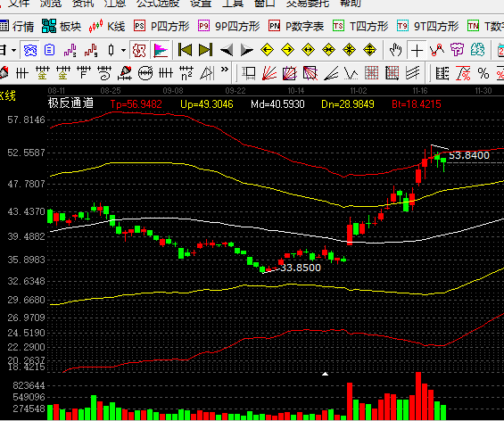Switch to the K线 candlestick chart
This screenshot has height=421, width=504.
(x=106, y=27)
